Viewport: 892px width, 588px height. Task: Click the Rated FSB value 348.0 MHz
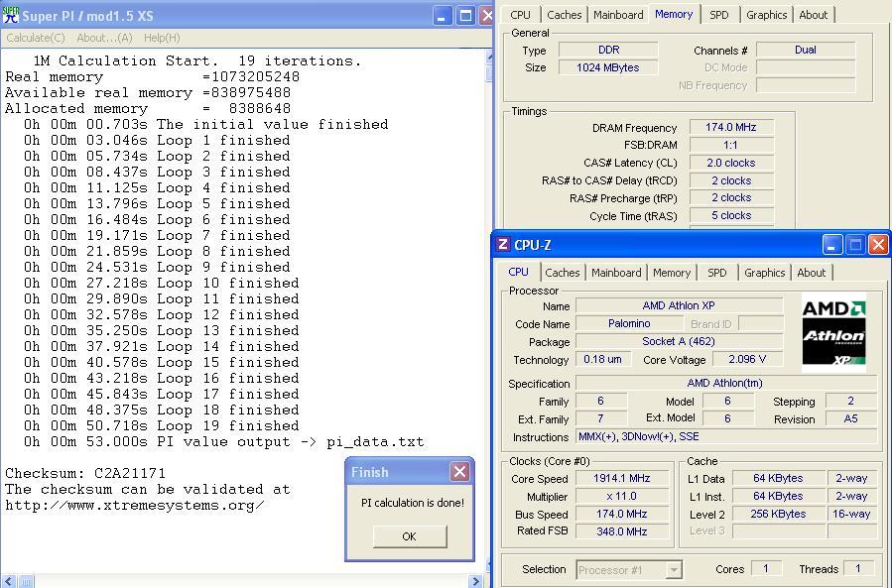click(x=622, y=531)
